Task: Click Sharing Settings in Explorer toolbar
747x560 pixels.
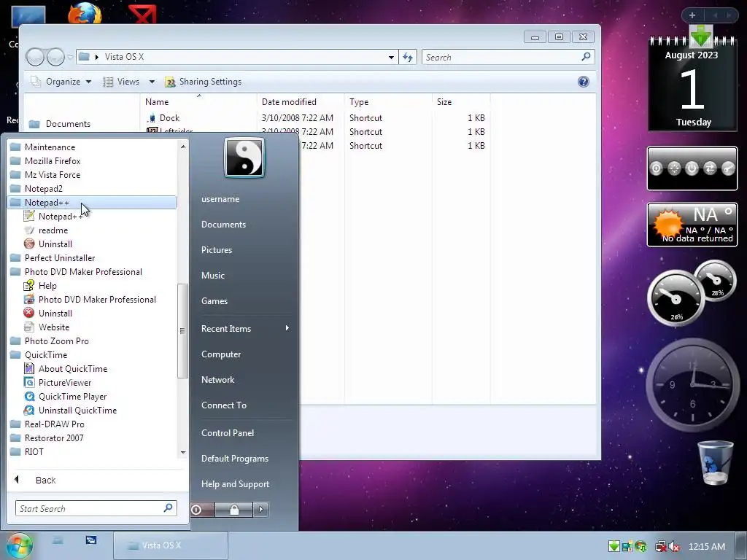Action: 204,82
